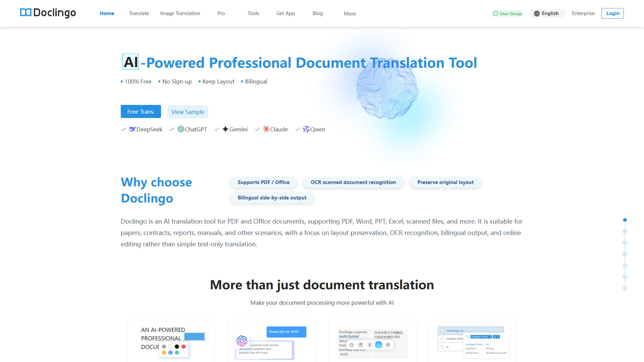Click the Claude label text
The width and height of the screenshot is (644, 362).
click(279, 129)
